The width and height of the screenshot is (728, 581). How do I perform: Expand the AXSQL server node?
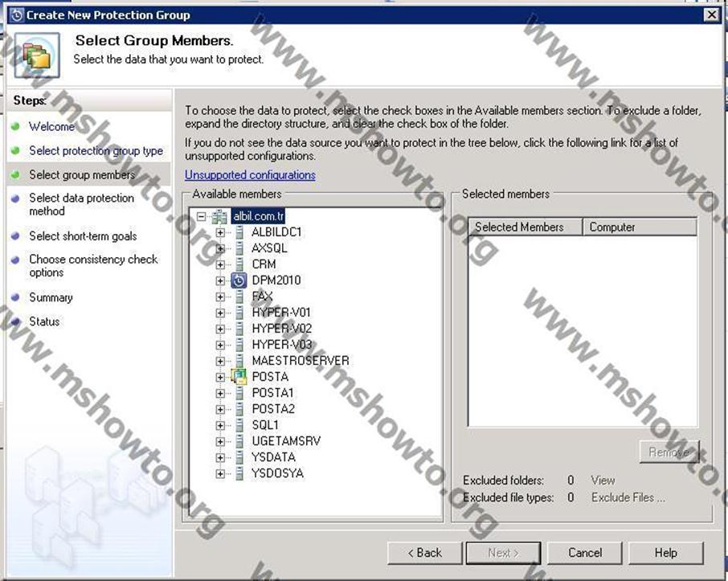[x=220, y=248]
